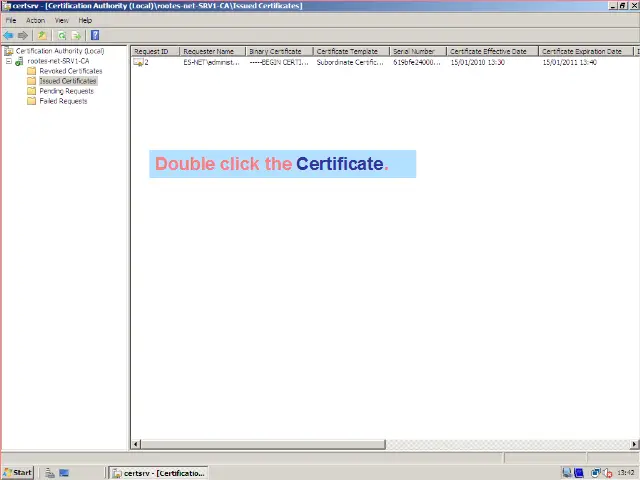
Task: Sort by Certificate Template column header
Action: pyautogui.click(x=349, y=51)
